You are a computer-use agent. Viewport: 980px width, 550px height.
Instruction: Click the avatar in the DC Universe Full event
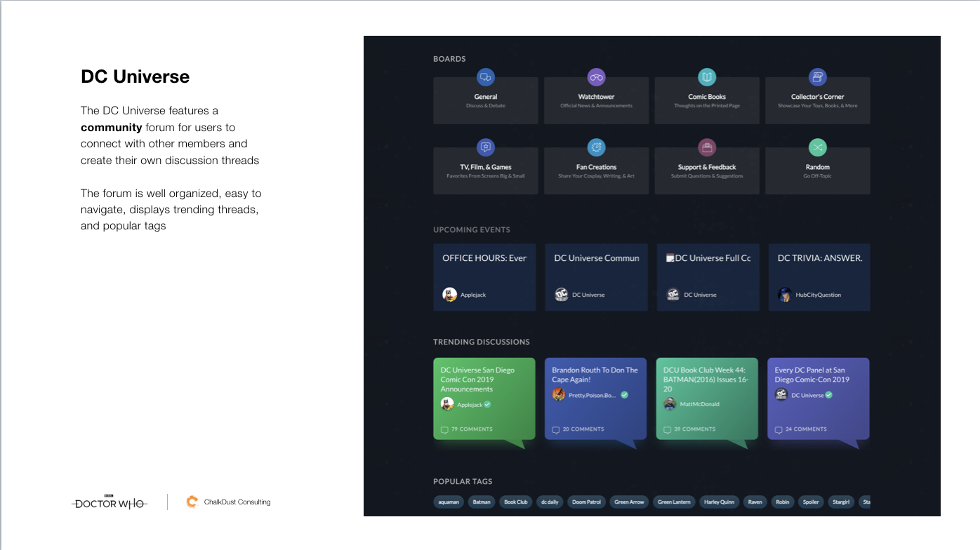673,295
